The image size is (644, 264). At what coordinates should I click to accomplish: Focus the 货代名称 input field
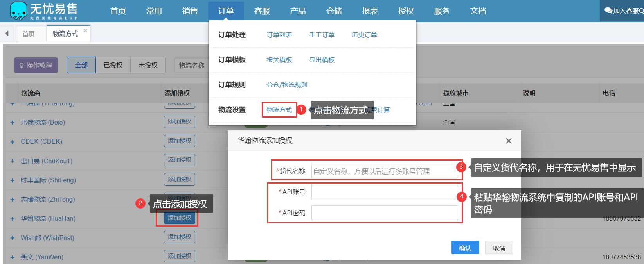(385, 171)
